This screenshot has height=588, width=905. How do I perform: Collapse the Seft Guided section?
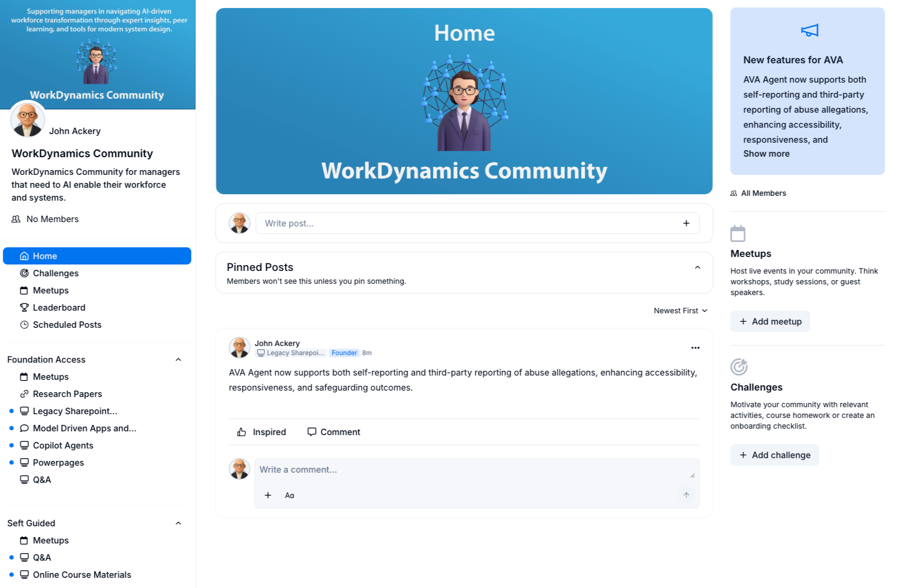178,523
